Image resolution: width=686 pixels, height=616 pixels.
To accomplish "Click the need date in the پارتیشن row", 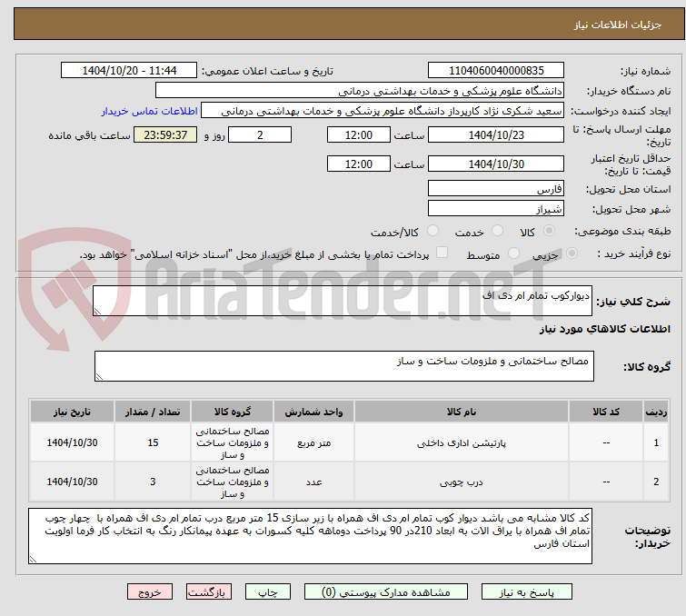I will click(x=72, y=442).
